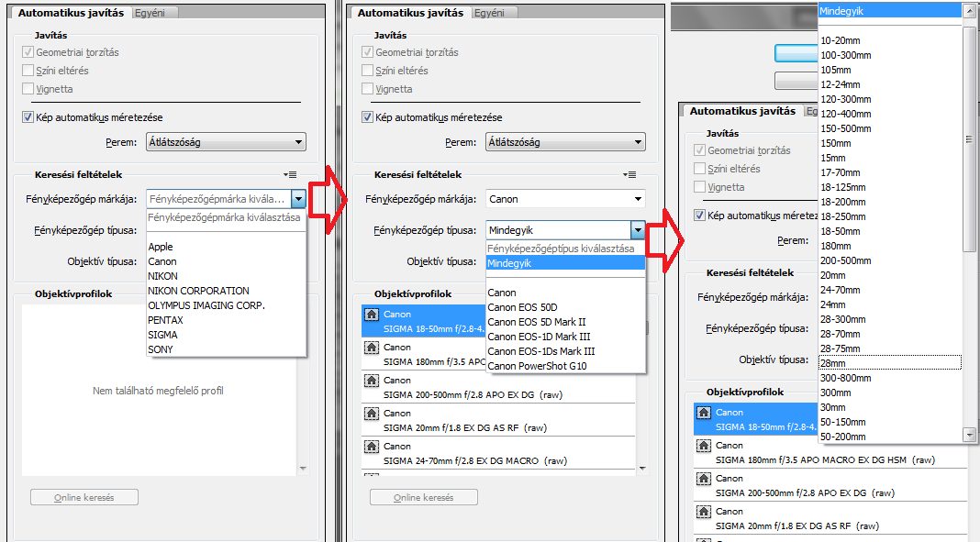Click Fényképezőgép márkája dropdown arrow, left panel
The image size is (980, 542).
[299, 199]
